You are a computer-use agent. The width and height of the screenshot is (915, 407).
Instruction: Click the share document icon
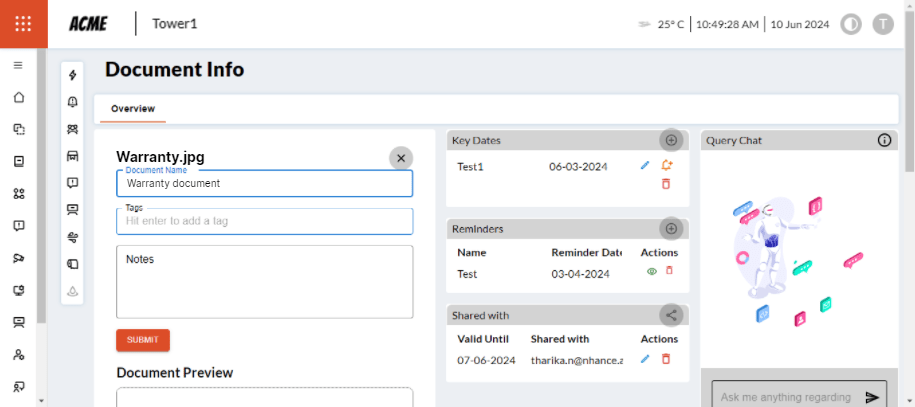click(671, 315)
